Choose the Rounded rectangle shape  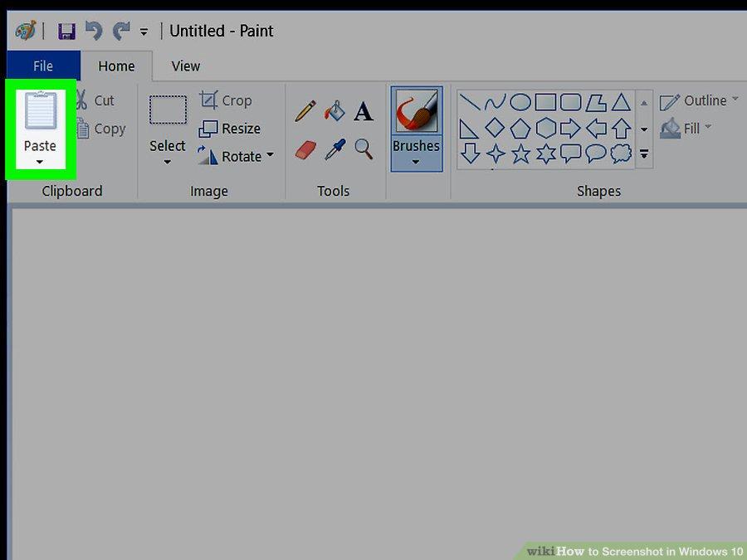[x=571, y=102]
